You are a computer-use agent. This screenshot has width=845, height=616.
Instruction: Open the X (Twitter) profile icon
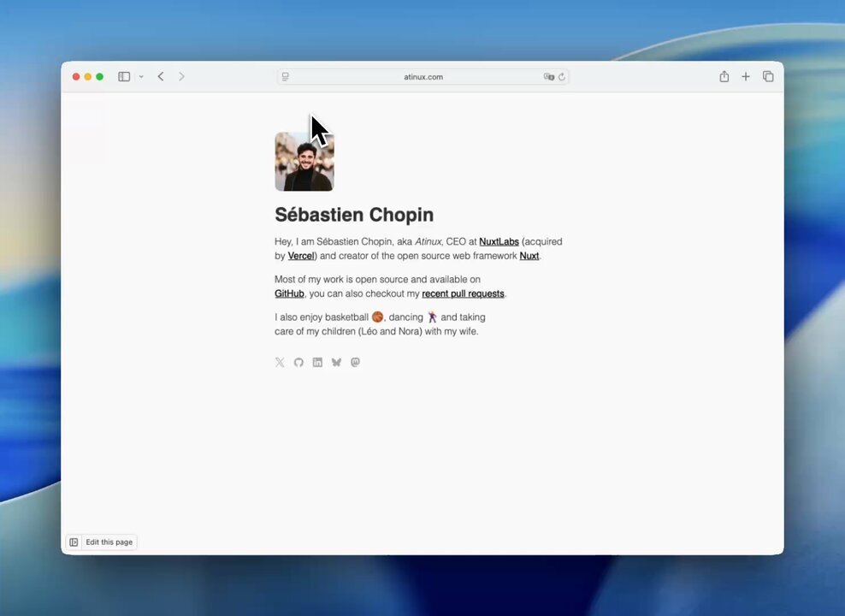(280, 363)
